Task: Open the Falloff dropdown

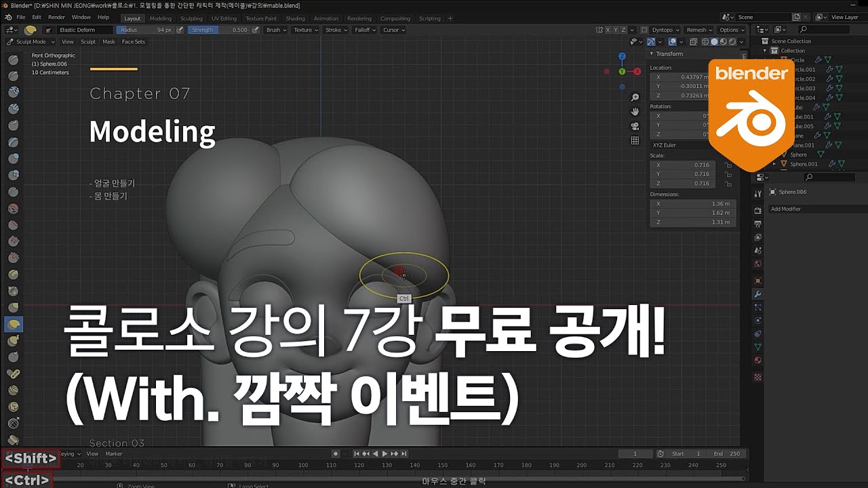Action: point(366,30)
